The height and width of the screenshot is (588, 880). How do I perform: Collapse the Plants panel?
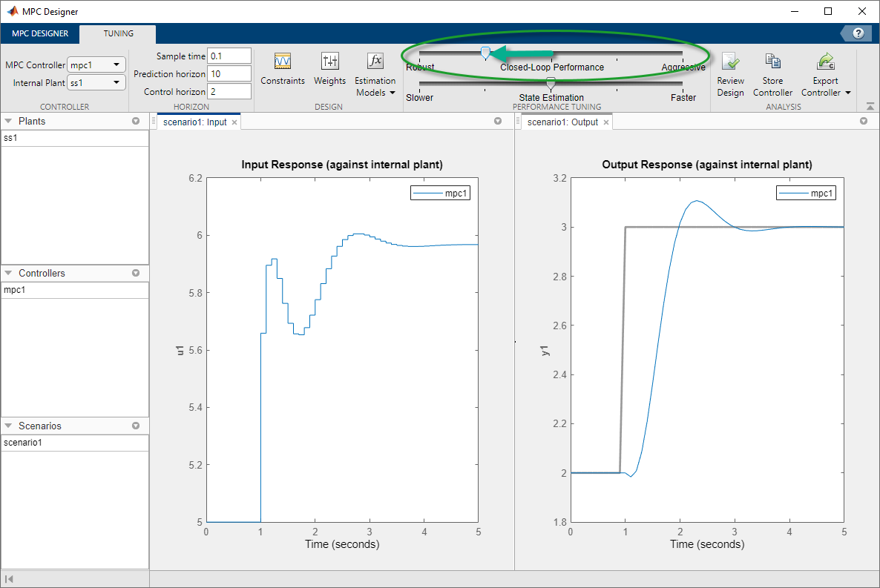(x=8, y=121)
